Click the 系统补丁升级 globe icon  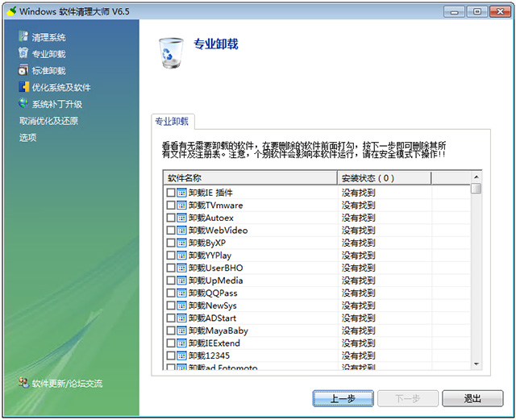click(x=23, y=103)
